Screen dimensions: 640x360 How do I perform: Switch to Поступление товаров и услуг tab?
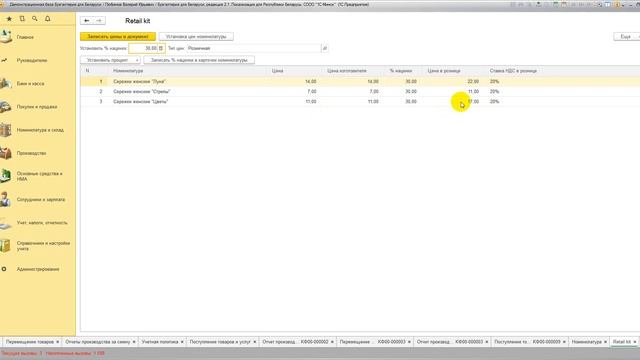[220, 342]
